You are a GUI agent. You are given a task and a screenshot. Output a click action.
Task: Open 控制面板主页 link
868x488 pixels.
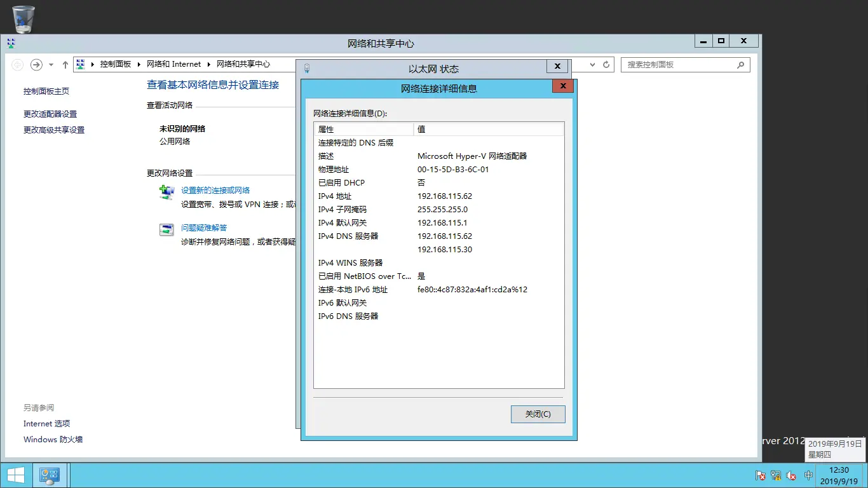46,91
